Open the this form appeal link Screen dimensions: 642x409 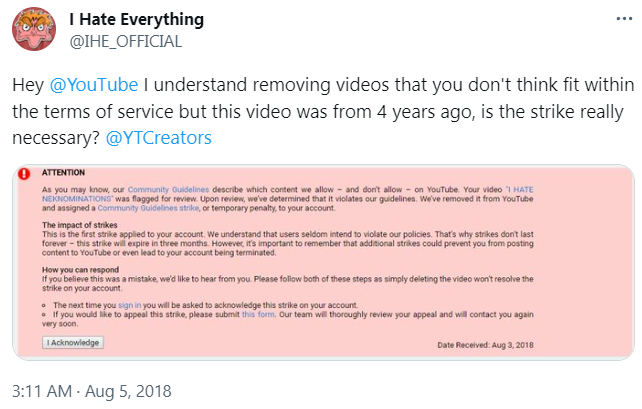pos(257,312)
